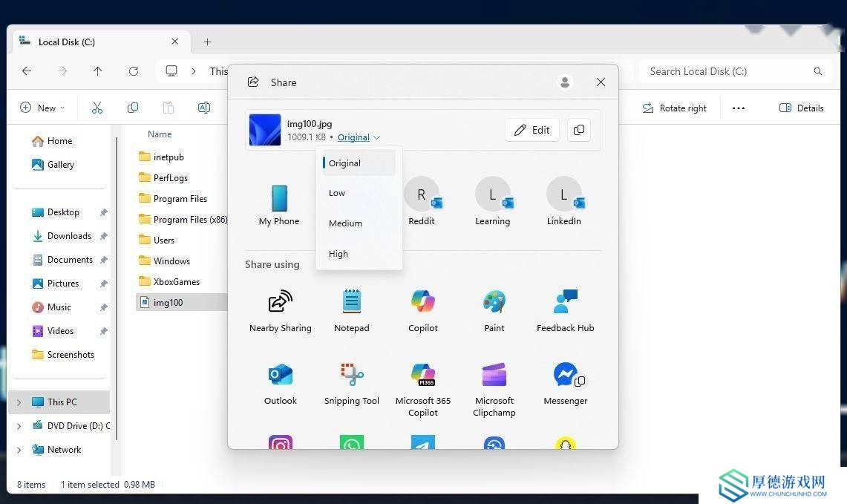This screenshot has width=847, height=504.
Task: Open the pinned Documents folder
Action: point(63,260)
